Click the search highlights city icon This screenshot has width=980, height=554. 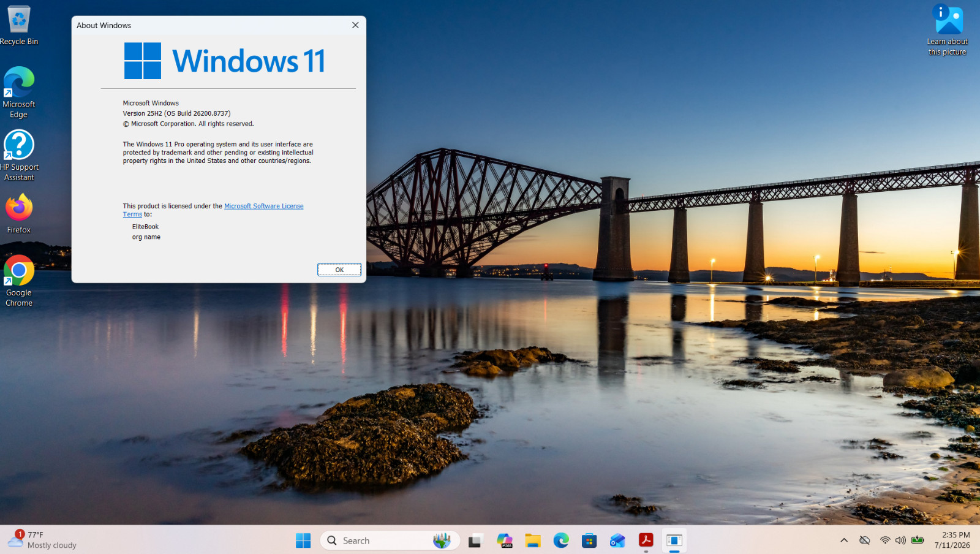point(442,541)
